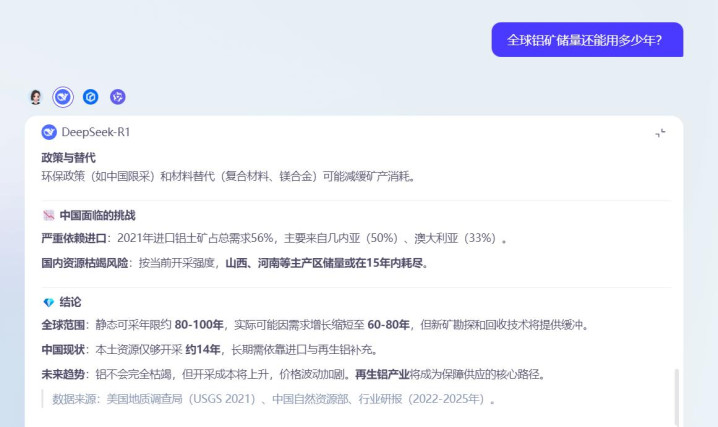This screenshot has width=718, height=427.
Task: Click bold text 山西、河南等主产区储量或在15年内耗尽
Action: [x=326, y=263]
